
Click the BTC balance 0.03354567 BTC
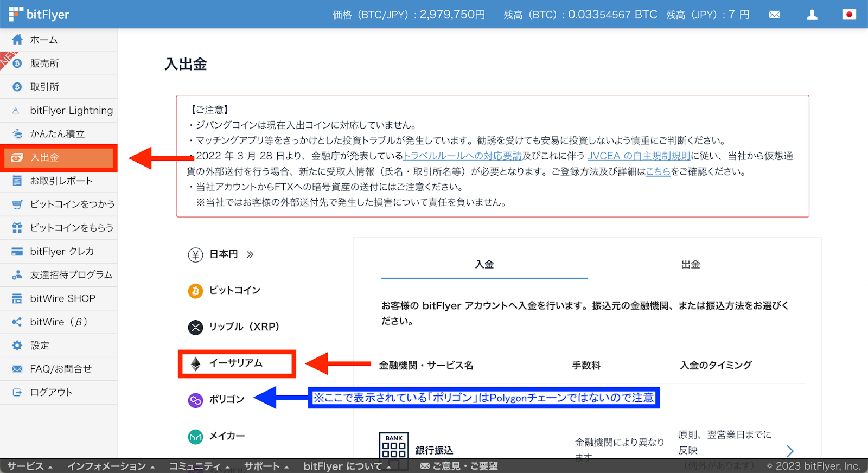click(612, 15)
